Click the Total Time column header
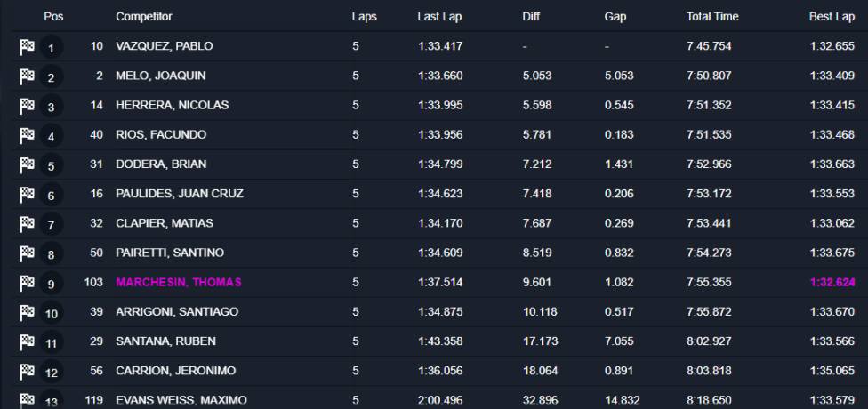This screenshot has width=868, height=409. pos(712,17)
